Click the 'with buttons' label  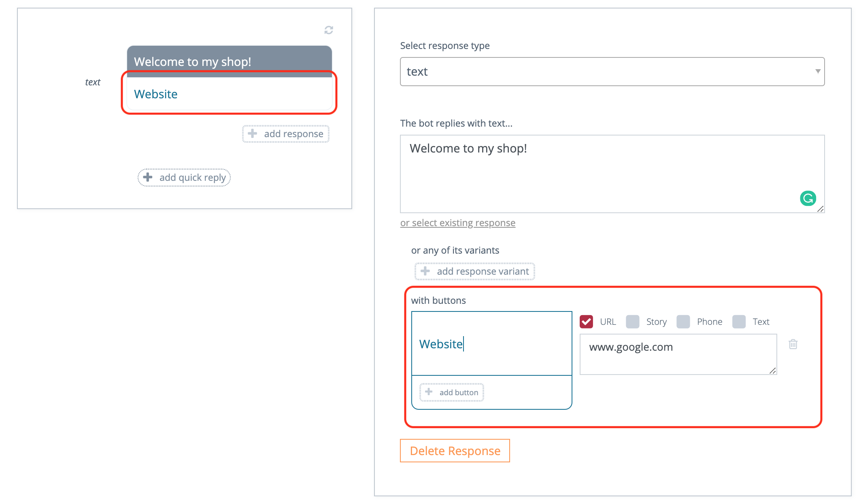coord(438,301)
